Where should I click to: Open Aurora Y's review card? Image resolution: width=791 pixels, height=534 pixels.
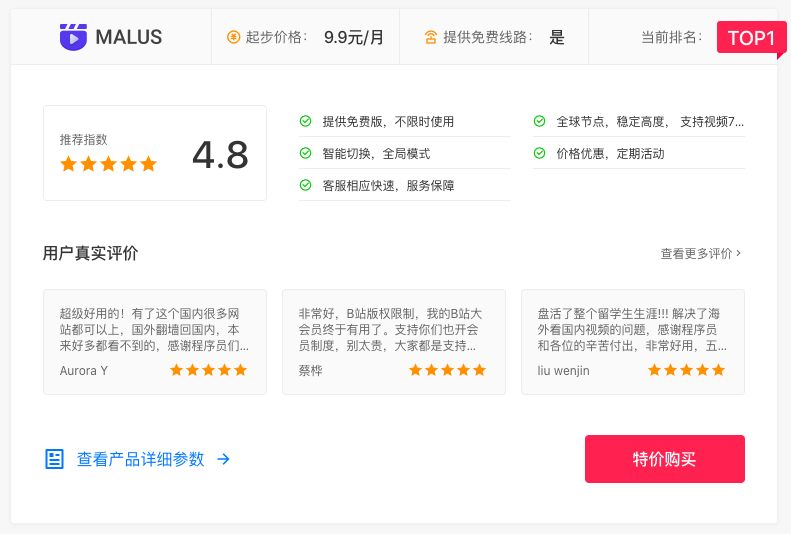coord(155,342)
